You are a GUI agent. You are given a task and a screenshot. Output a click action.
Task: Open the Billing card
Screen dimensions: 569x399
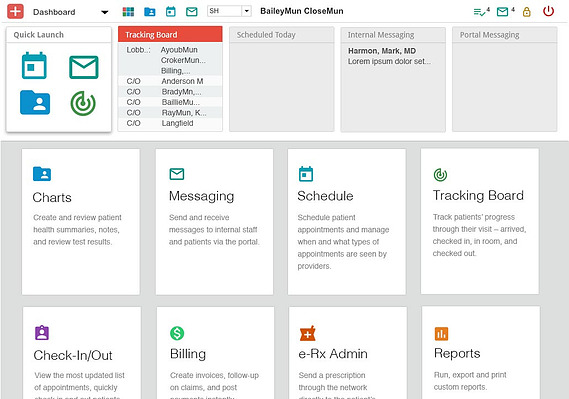(x=216, y=353)
